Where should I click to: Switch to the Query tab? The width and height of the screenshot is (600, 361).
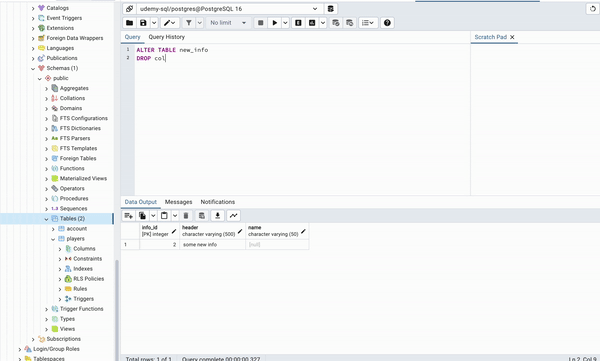[x=132, y=37]
